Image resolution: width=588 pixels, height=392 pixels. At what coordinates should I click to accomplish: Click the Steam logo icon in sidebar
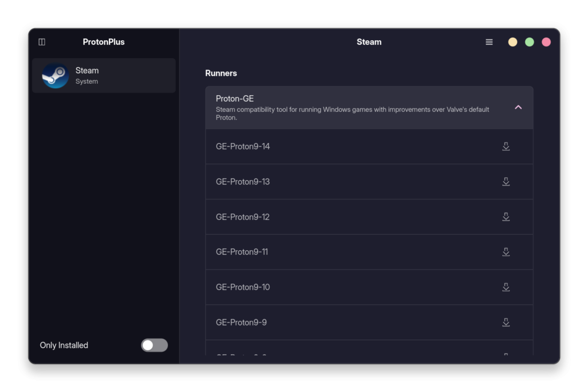[56, 75]
